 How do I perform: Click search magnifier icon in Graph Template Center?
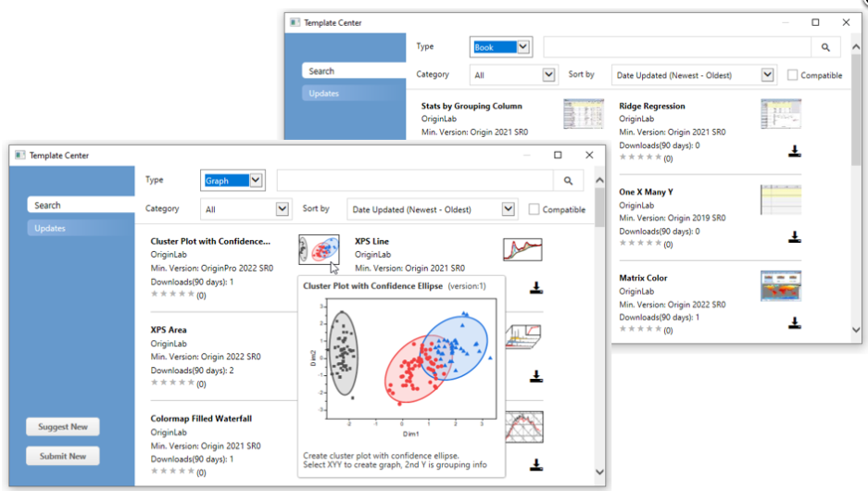point(568,181)
